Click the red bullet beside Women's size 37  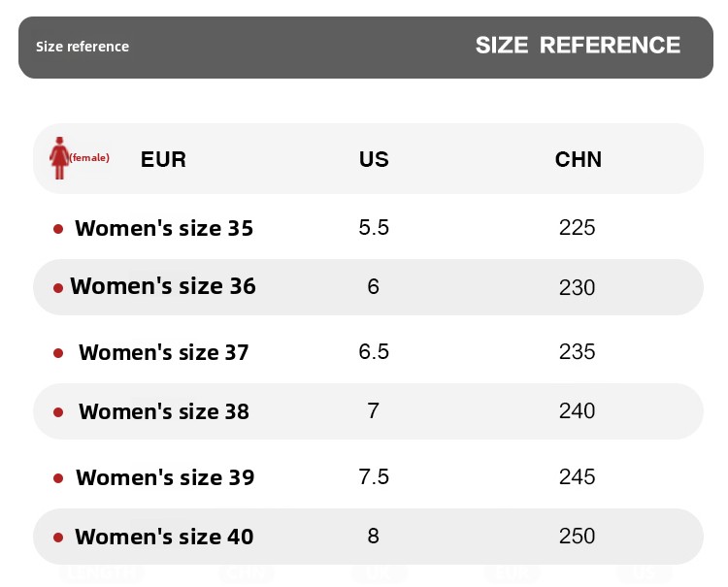coord(58,353)
